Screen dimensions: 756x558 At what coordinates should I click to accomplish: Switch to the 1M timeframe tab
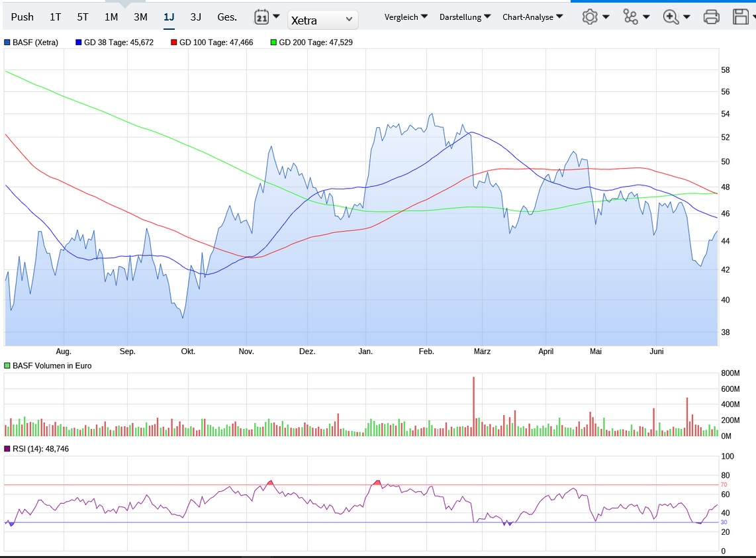coord(111,17)
